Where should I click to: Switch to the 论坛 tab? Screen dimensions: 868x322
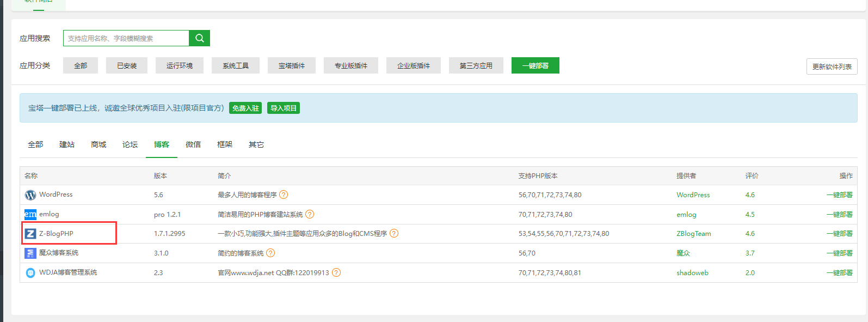tap(130, 144)
